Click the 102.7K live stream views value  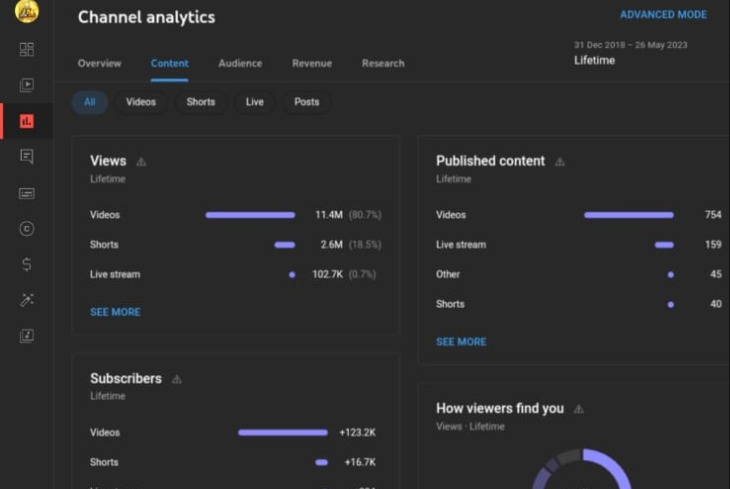pyautogui.click(x=328, y=275)
